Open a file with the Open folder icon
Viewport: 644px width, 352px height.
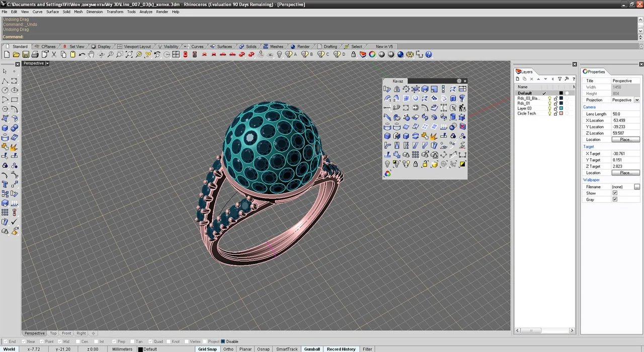16,54
